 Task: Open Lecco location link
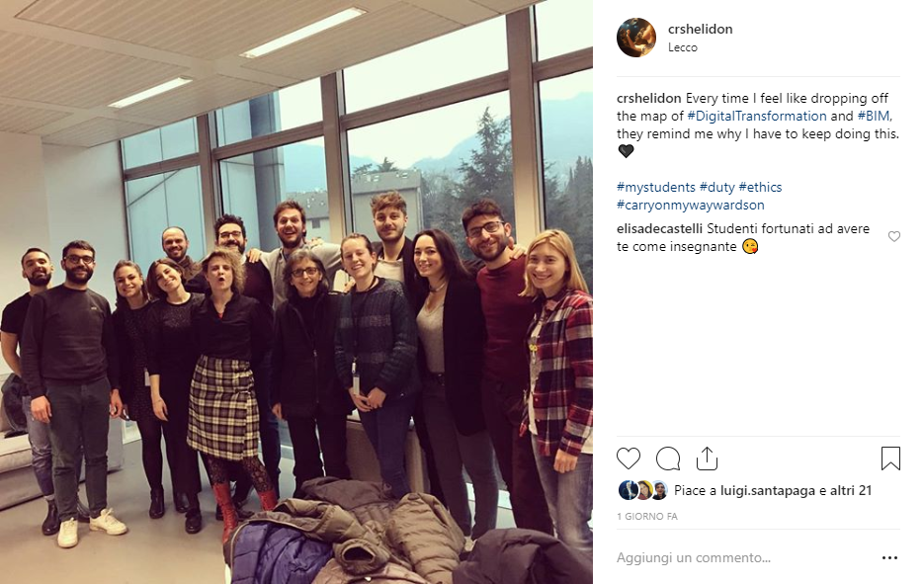[x=683, y=47]
